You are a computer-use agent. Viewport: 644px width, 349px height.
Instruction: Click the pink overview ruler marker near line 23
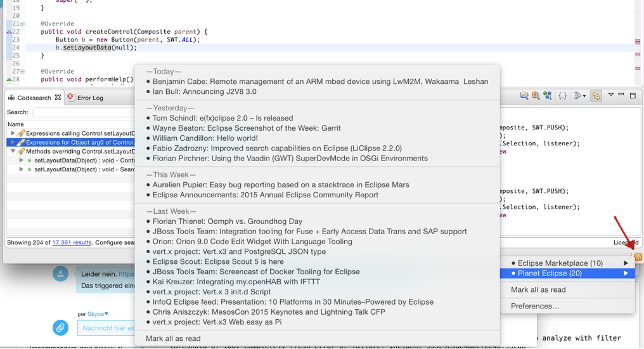638,41
